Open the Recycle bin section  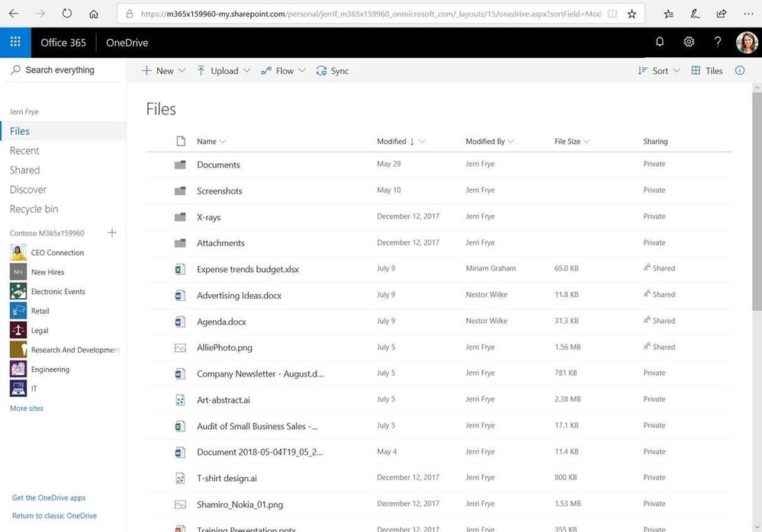click(34, 208)
